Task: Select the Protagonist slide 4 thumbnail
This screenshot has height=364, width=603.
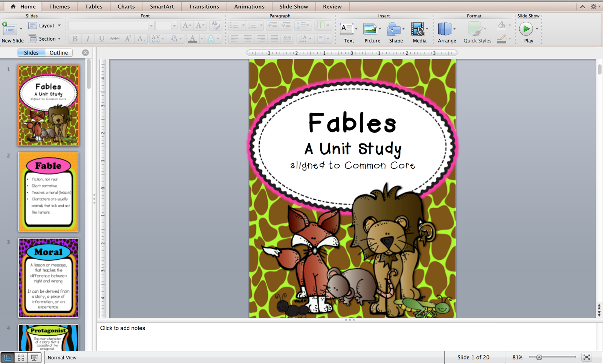Action: 48,338
